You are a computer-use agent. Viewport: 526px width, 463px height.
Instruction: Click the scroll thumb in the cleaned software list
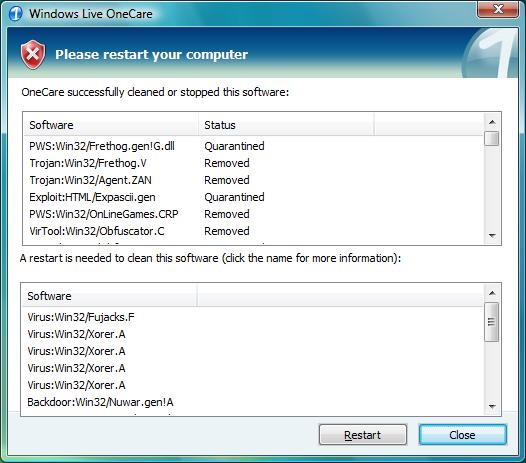point(492,139)
